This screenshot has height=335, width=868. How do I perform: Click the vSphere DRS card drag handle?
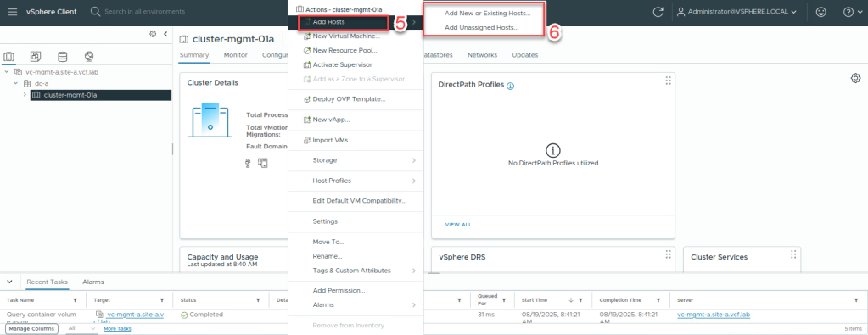tap(668, 254)
